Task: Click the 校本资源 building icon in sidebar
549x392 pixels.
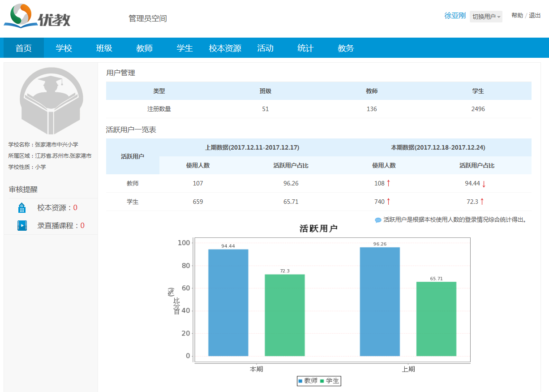Action: [22, 208]
